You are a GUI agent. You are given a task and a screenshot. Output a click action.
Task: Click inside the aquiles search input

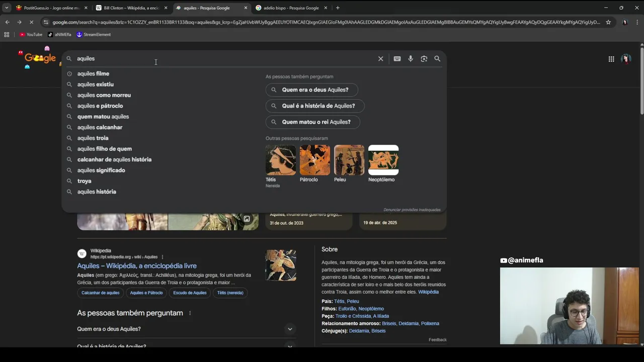[x=224, y=59]
